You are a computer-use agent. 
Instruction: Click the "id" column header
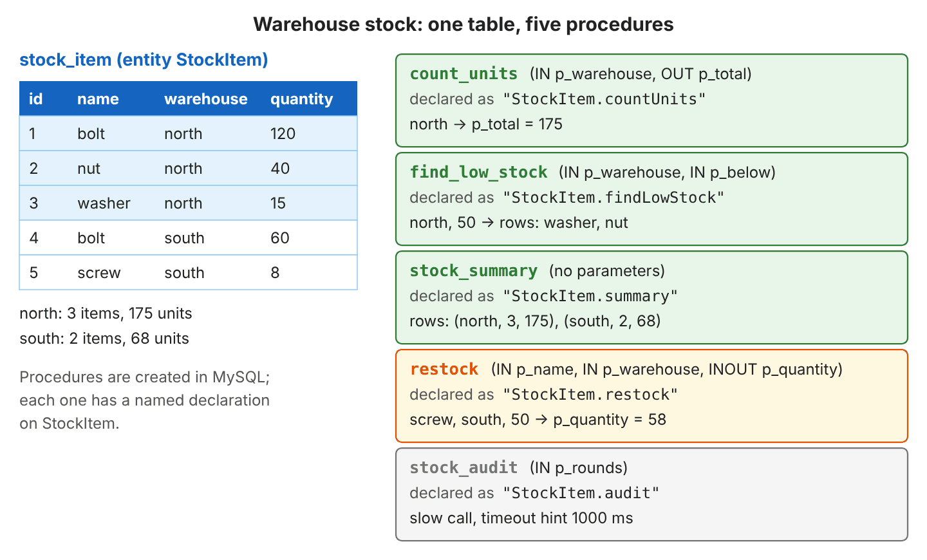(x=36, y=99)
